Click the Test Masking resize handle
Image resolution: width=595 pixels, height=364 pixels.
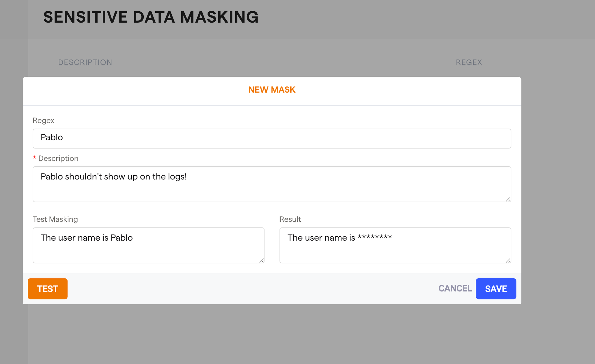tap(261, 261)
